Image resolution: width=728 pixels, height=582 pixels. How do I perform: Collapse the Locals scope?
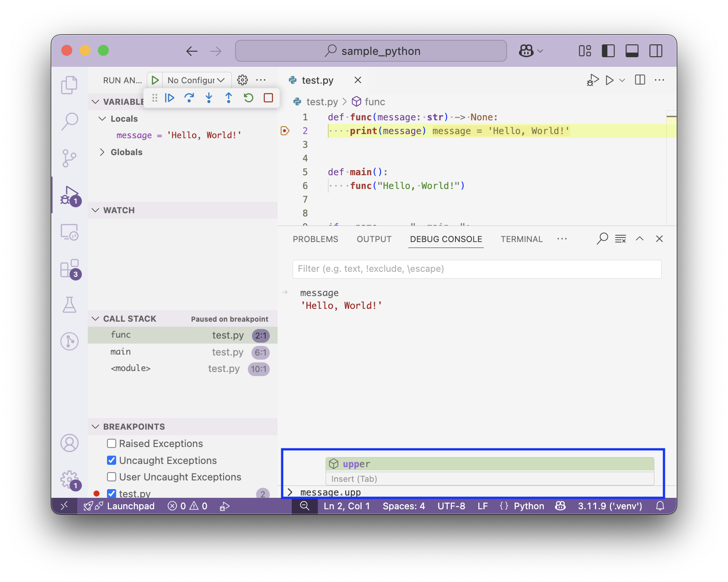[103, 119]
